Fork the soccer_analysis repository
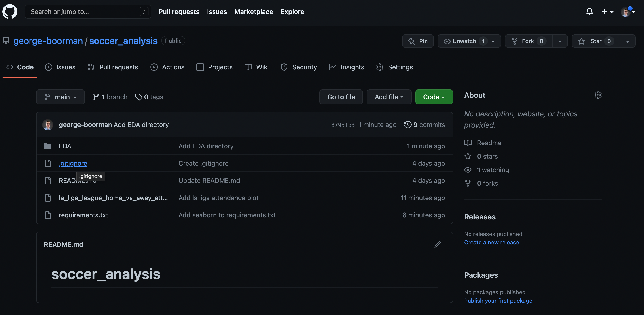 tap(528, 41)
